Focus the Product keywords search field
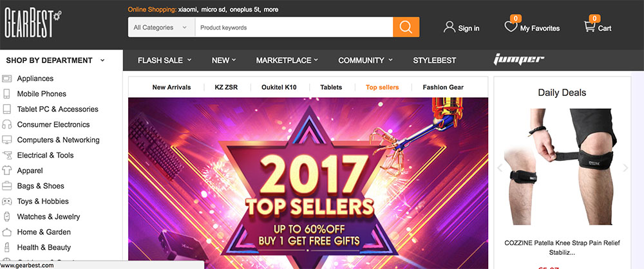Image resolution: width=644 pixels, height=269 pixels. pyautogui.click(x=294, y=27)
